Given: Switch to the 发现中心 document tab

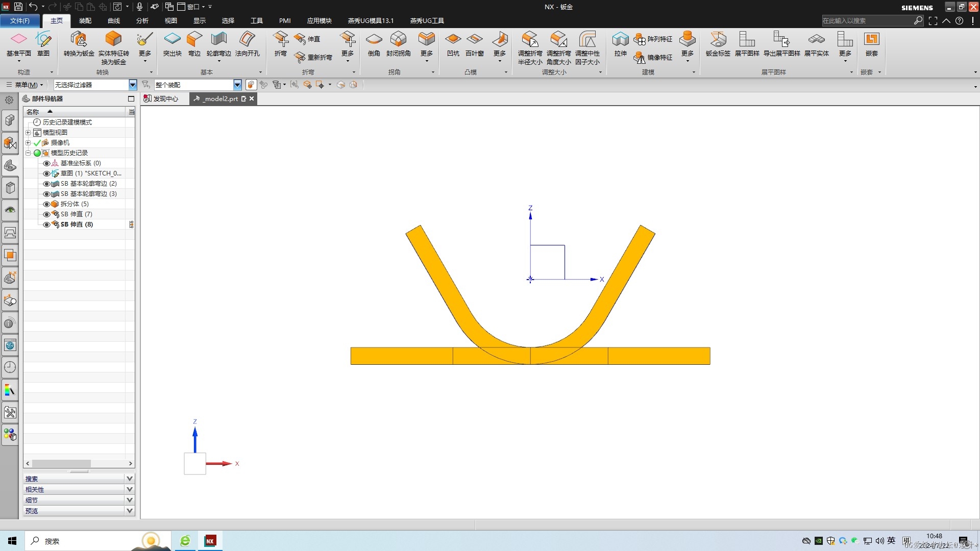Looking at the screenshot, I should coord(161,98).
